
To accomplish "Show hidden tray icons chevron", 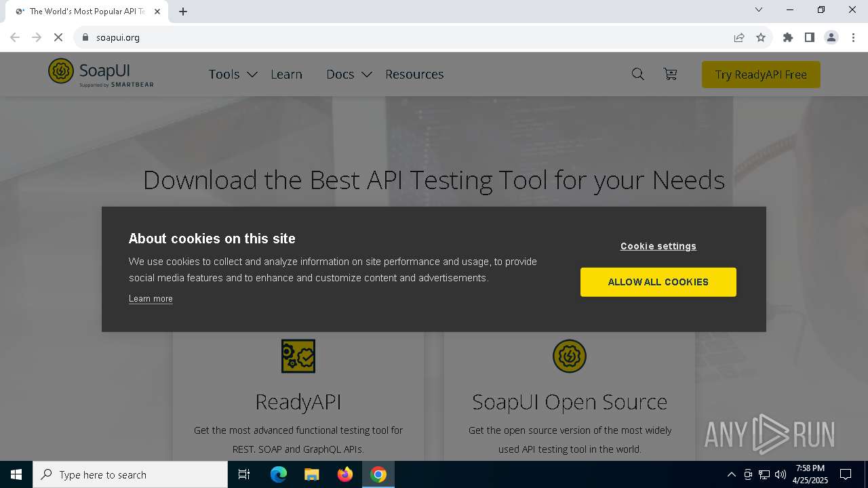I will point(731,474).
